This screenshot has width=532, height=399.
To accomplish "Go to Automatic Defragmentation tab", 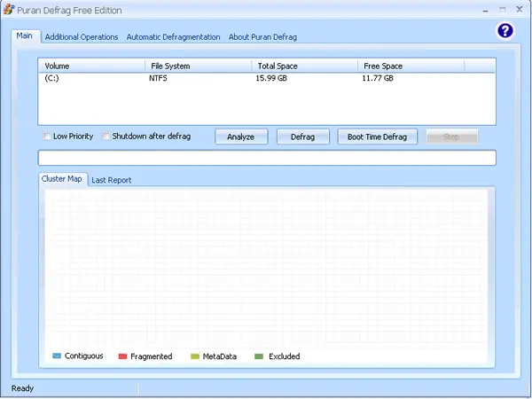I will [173, 37].
